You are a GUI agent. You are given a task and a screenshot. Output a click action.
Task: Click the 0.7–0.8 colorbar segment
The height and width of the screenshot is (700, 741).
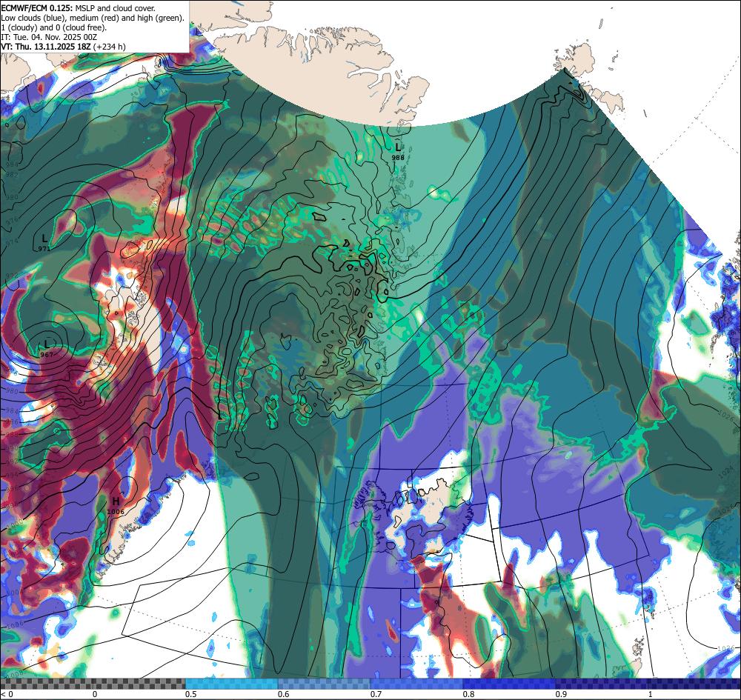(416, 684)
